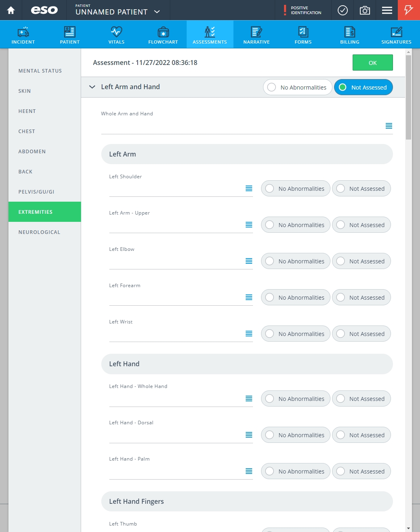This screenshot has height=532, width=420.
Task: Switch to the Chest assessment tab
Action: pyautogui.click(x=27, y=131)
